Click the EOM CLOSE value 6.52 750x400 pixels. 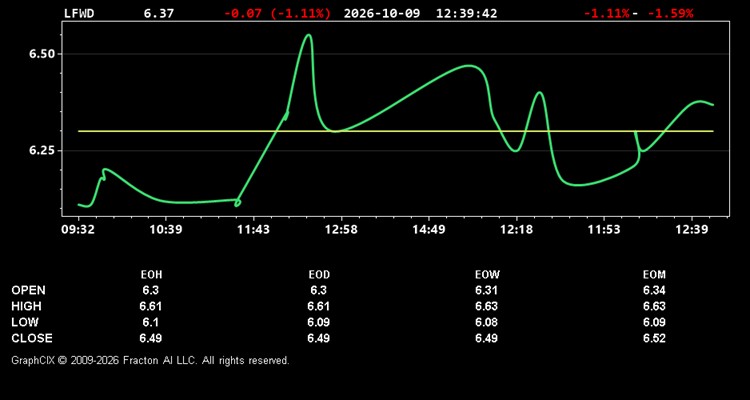[x=654, y=338]
